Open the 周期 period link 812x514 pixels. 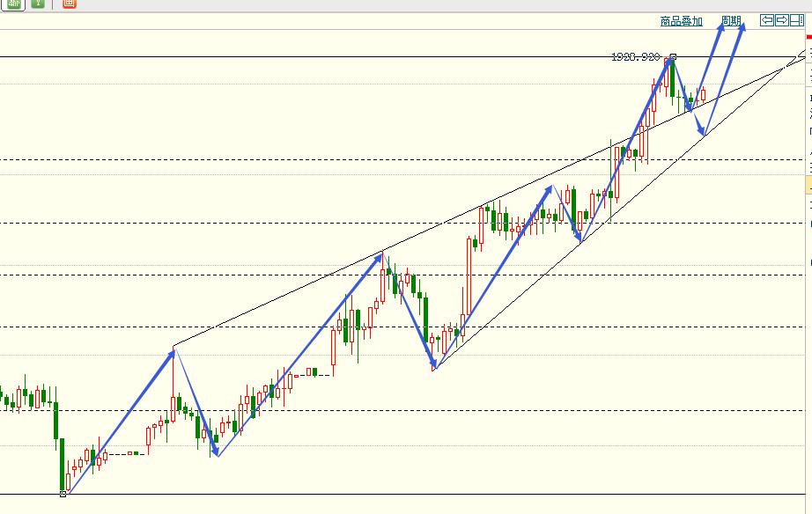(x=731, y=21)
